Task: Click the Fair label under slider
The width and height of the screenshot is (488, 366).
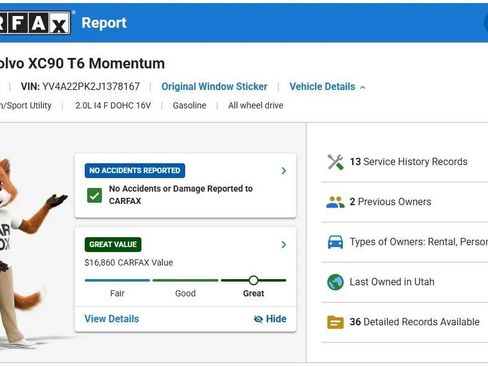Action: (x=117, y=293)
